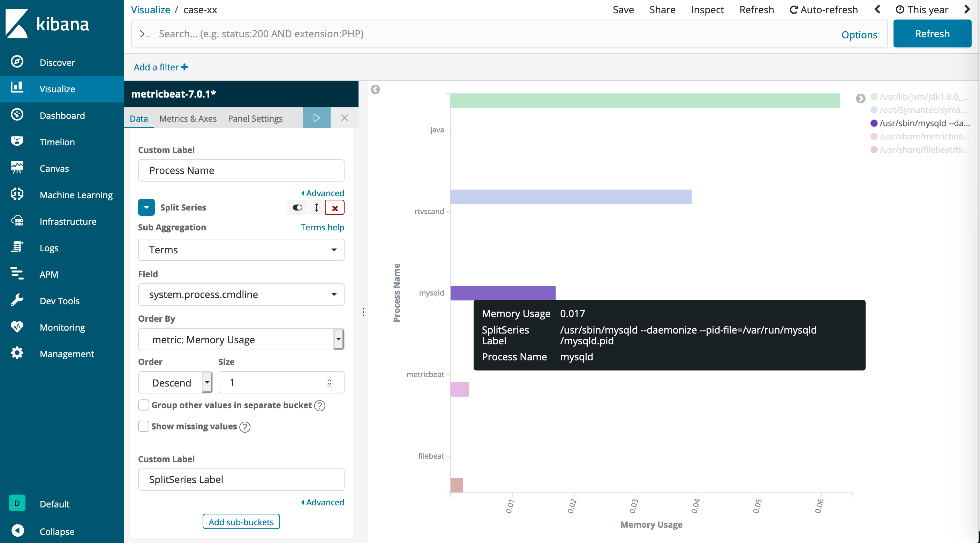Toggle the Split Series enable switch
980x543 pixels.
click(x=297, y=208)
